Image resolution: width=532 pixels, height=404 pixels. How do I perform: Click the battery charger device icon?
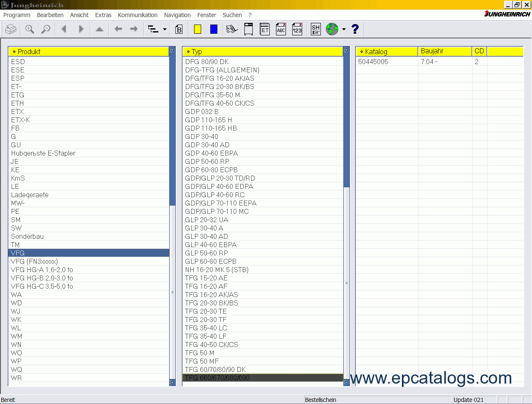point(249,29)
